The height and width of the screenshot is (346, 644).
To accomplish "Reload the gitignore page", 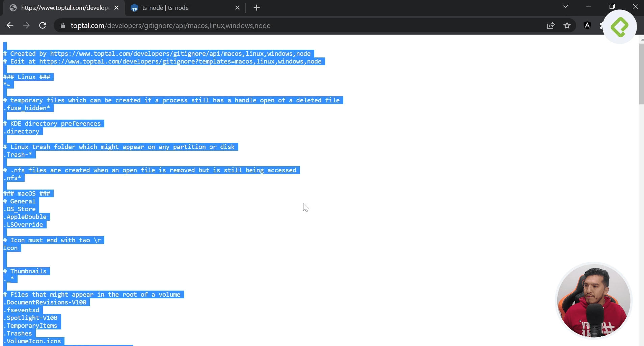I will (x=43, y=25).
